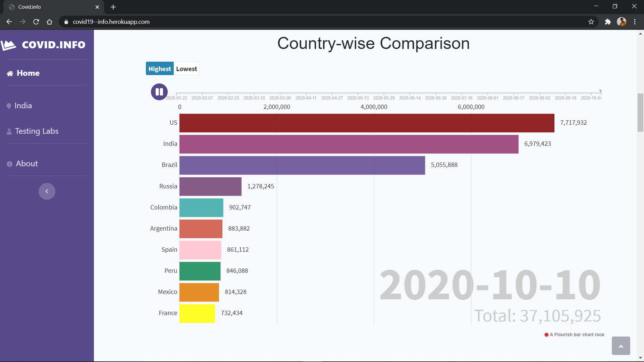Open the Chrome three-dot menu
The width and height of the screenshot is (644, 362).
(x=635, y=22)
